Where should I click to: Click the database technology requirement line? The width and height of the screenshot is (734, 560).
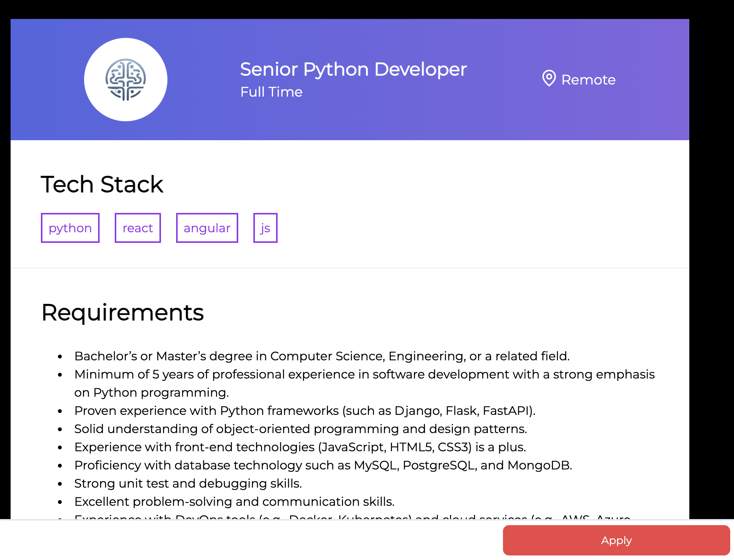point(323,465)
